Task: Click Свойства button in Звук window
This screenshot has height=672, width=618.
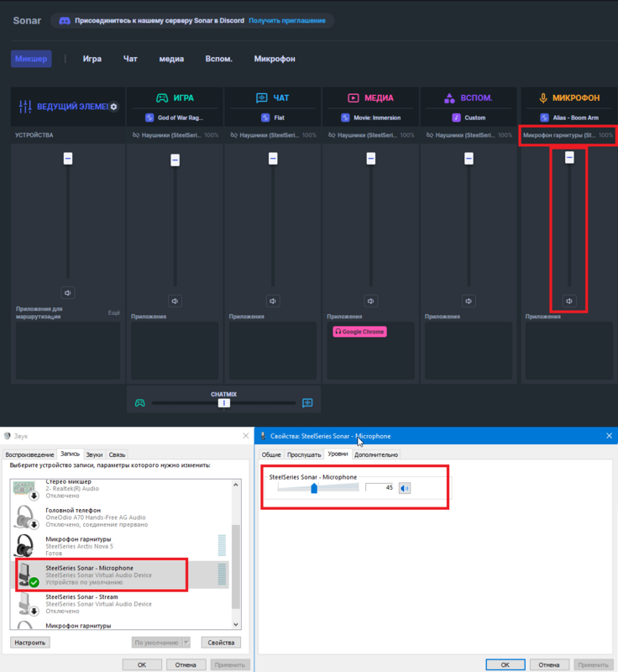Action: (221, 643)
